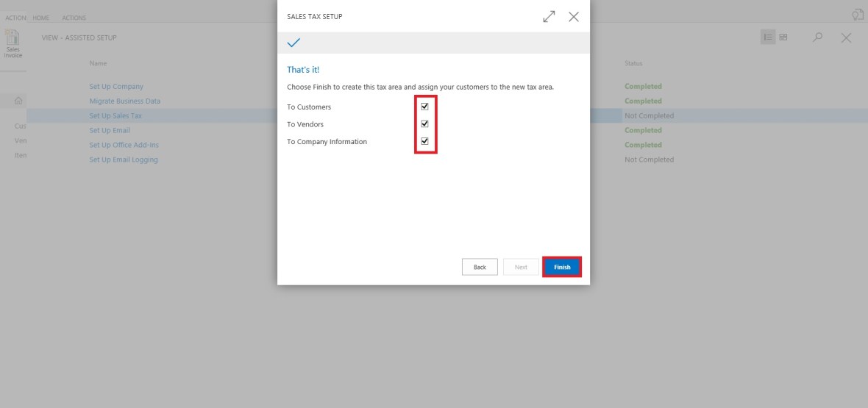Click the Home icon in sidebar
Image resolution: width=868 pixels, height=408 pixels.
18,101
